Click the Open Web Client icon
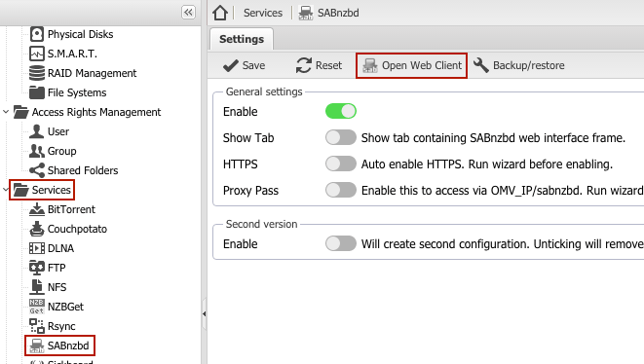 pos(370,65)
